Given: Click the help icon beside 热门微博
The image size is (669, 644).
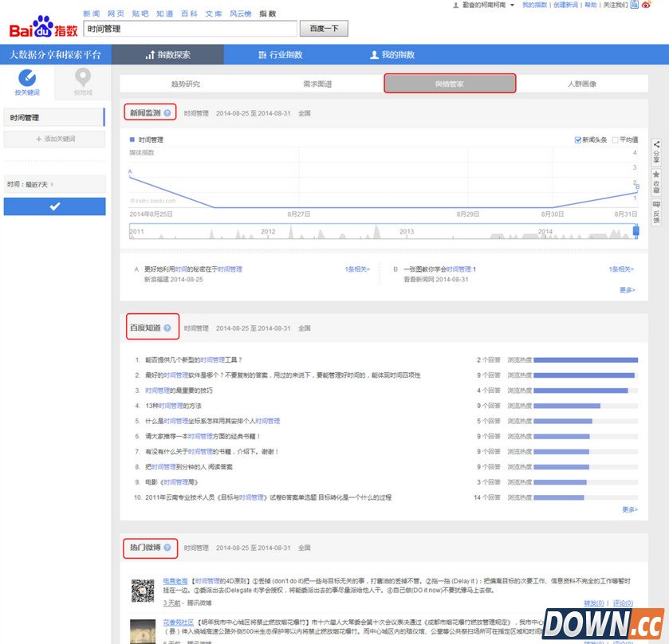Looking at the screenshot, I should point(168,548).
